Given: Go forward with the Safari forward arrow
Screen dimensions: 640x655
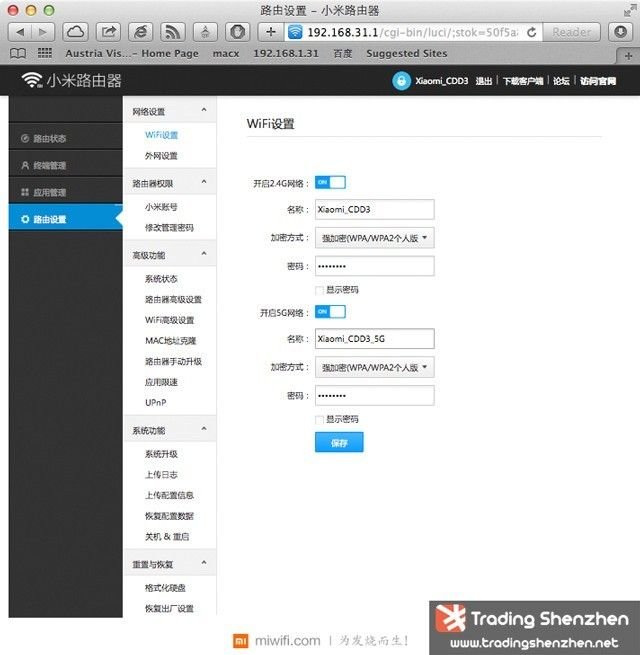Looking at the screenshot, I should (x=43, y=32).
